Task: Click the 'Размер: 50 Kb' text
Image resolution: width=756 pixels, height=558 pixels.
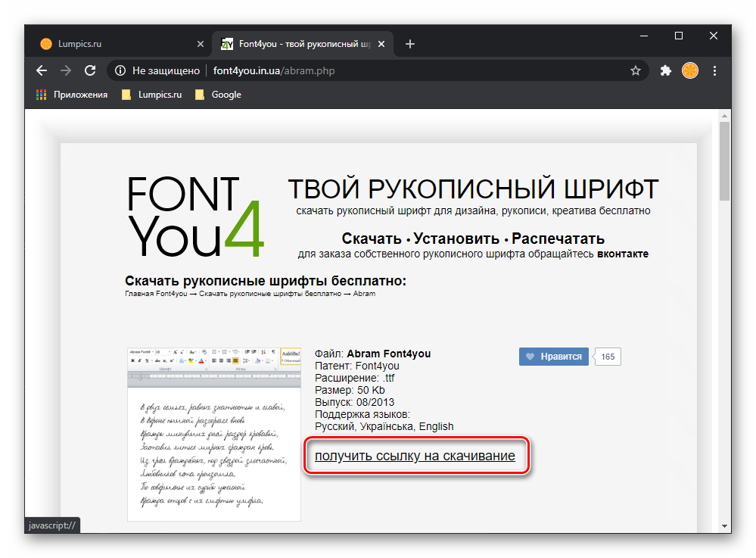Action: (x=350, y=390)
